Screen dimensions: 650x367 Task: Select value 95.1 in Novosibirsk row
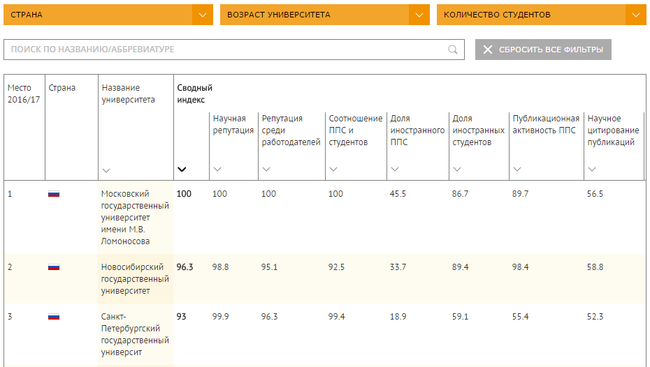(269, 267)
